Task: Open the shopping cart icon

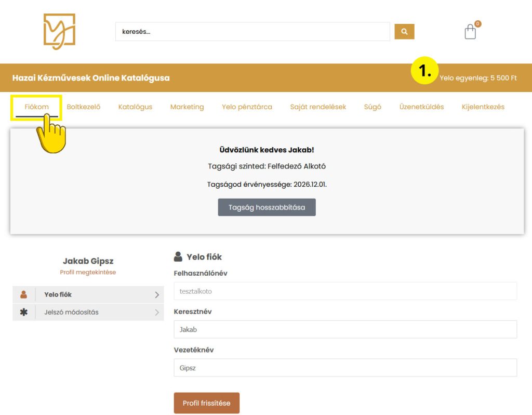Action: (470, 32)
